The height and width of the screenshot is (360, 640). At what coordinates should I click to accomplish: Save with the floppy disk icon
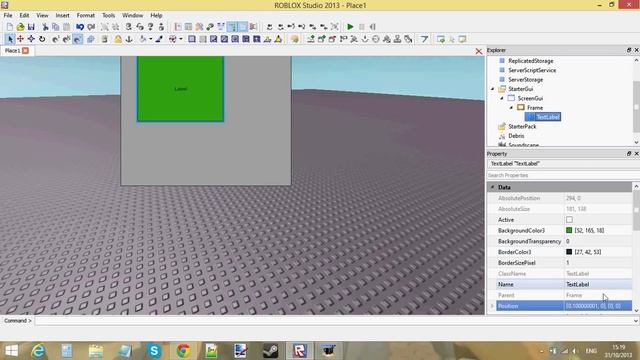coord(31,27)
